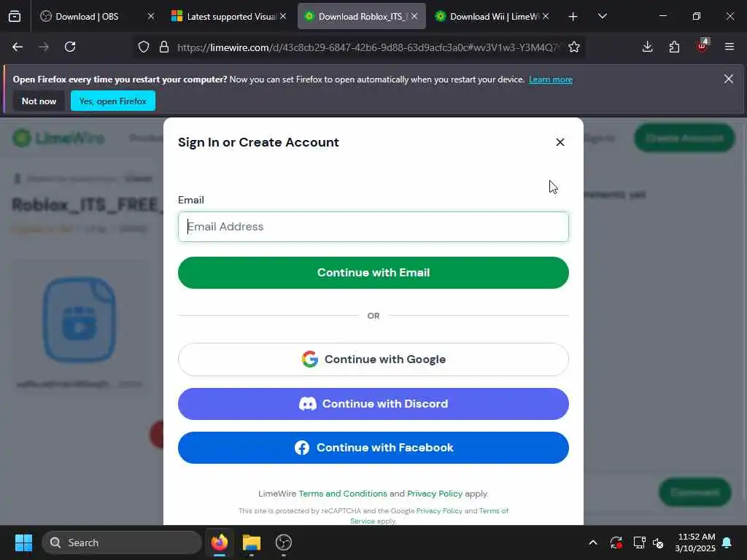Close the Sign In dialog
747x560 pixels.
click(x=560, y=142)
